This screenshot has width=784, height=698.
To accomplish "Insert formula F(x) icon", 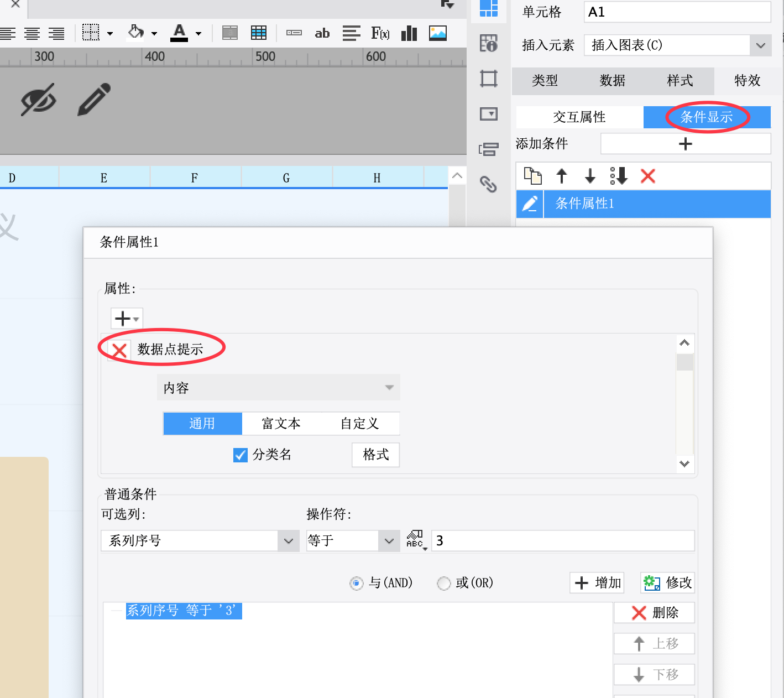I will pos(380,33).
